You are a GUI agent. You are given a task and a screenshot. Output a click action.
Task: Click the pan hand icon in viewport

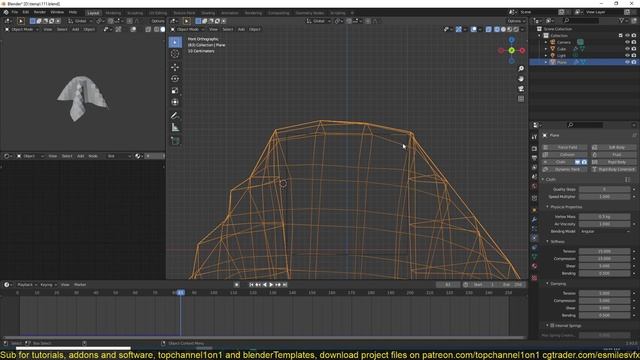coord(521,79)
